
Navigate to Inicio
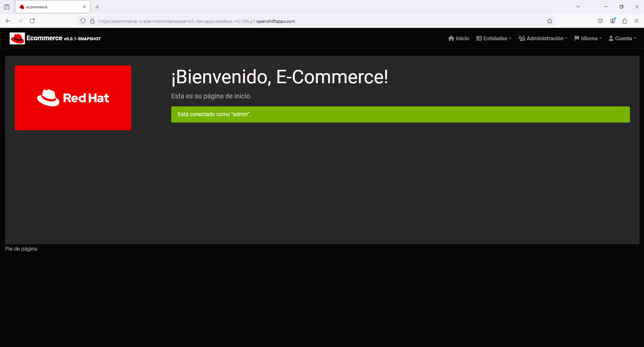[462, 38]
